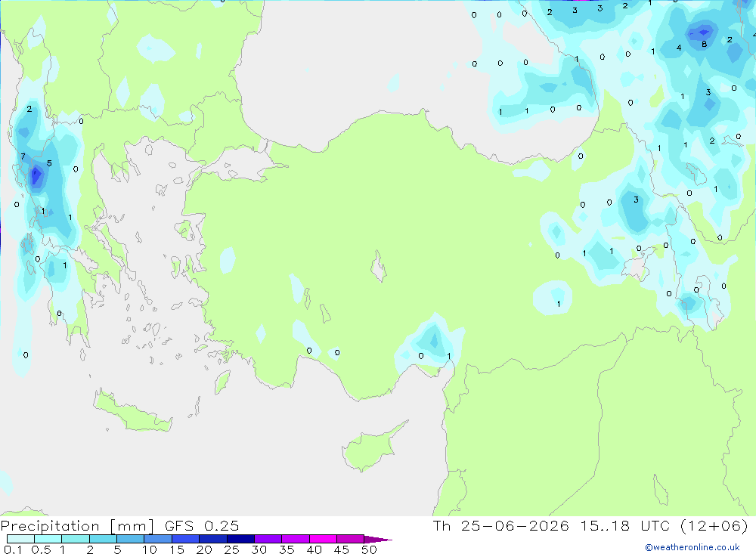Viewport: 756px width, 554px height.
Task: Click the 'Th 25-06-2026' date text
Action: tap(501, 525)
